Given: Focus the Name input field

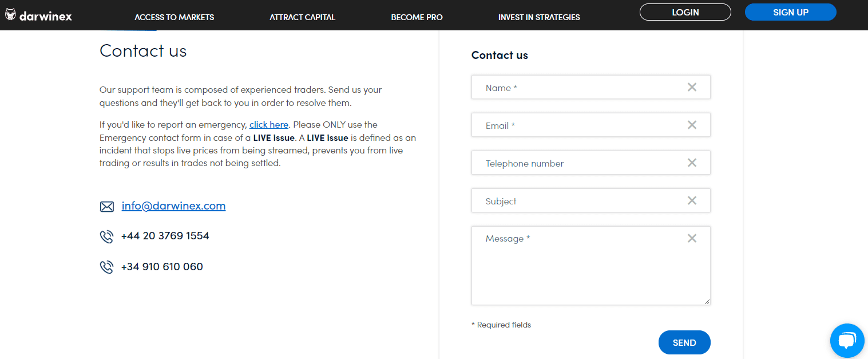Looking at the screenshot, I should tap(591, 87).
